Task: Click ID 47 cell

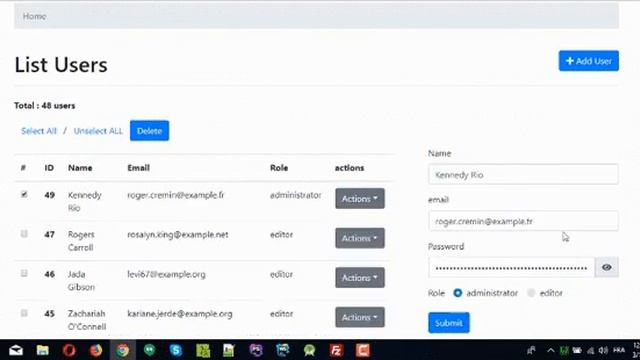Action: point(49,235)
